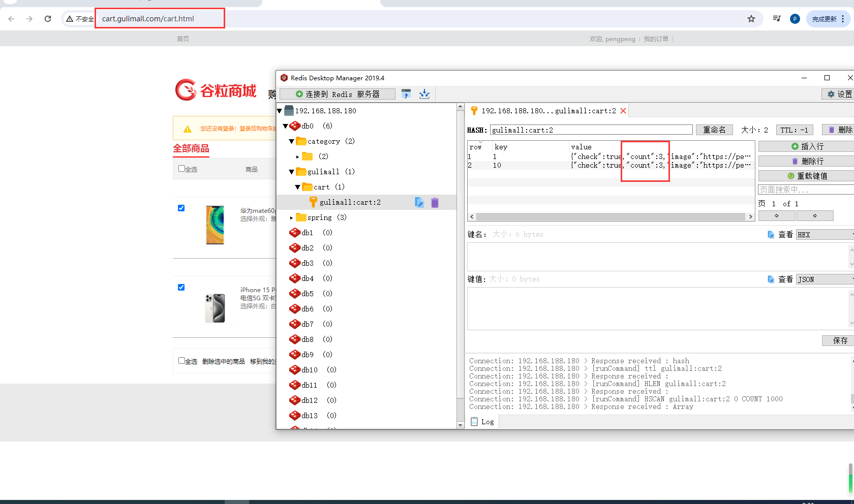The height and width of the screenshot is (504, 854).
Task: Click the db0 database icon
Action: click(x=295, y=126)
